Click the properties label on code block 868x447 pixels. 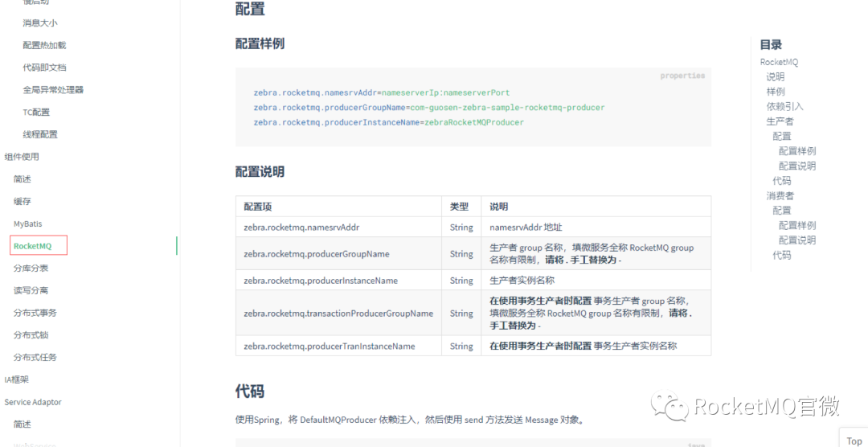coord(682,76)
